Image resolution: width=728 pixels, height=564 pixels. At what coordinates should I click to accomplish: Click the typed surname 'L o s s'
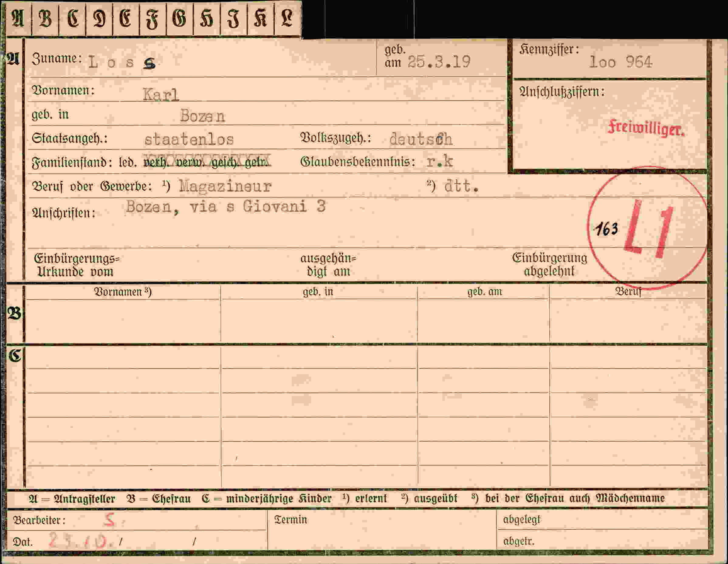[x=122, y=63]
